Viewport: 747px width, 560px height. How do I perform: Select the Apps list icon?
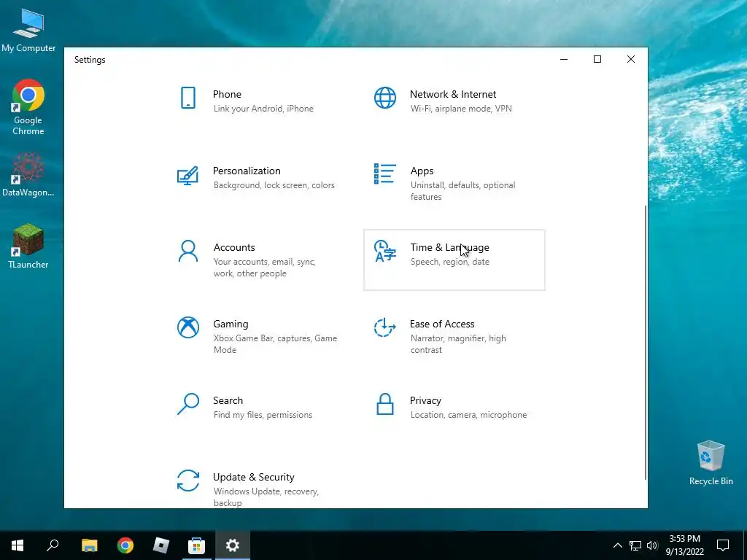[x=385, y=174]
